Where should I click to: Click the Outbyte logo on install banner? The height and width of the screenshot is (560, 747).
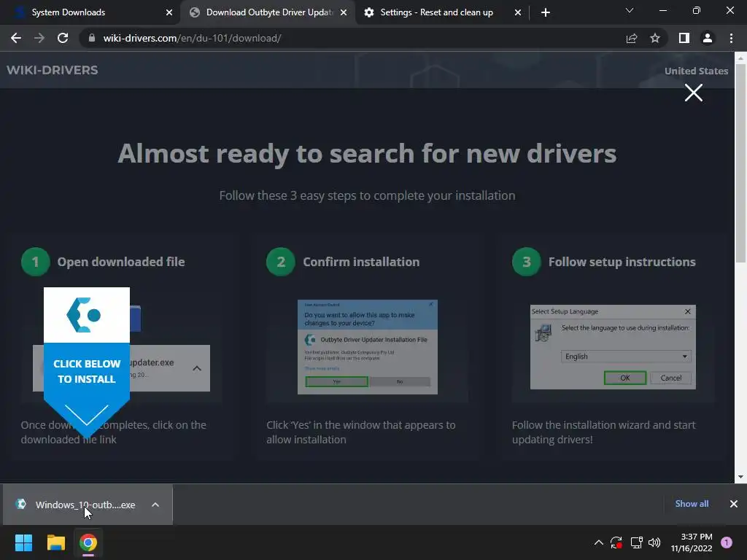pyautogui.click(x=84, y=315)
